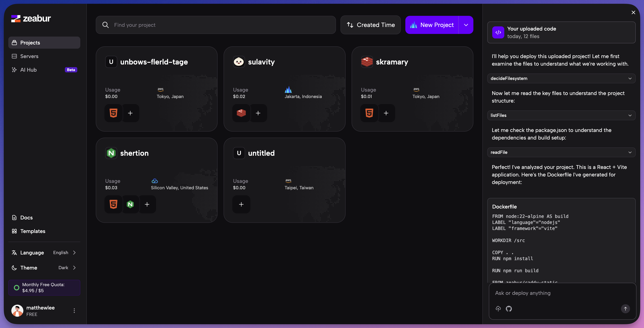Expand the readFile step

pyautogui.click(x=561, y=152)
